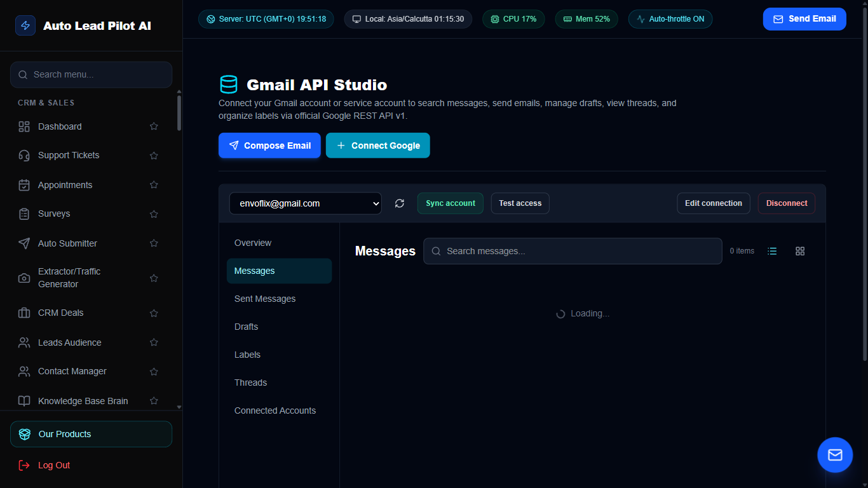Switch messages to grid view
868x488 pixels.
pos(800,251)
